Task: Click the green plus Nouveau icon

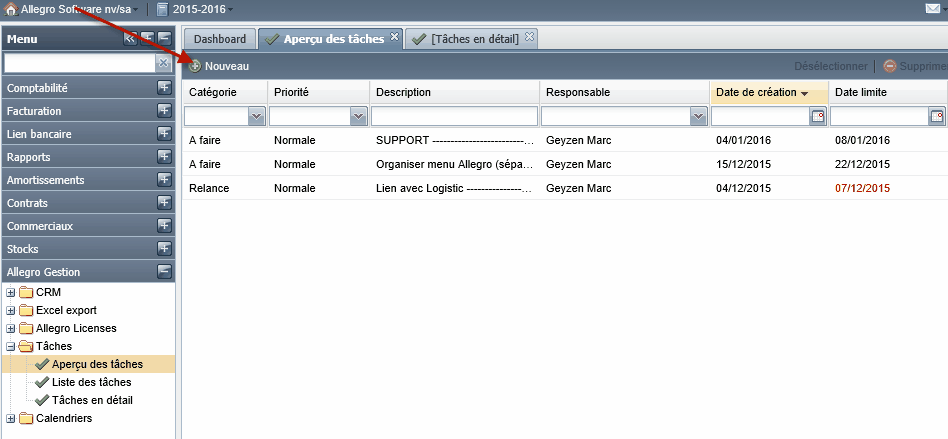Action: pyautogui.click(x=195, y=67)
